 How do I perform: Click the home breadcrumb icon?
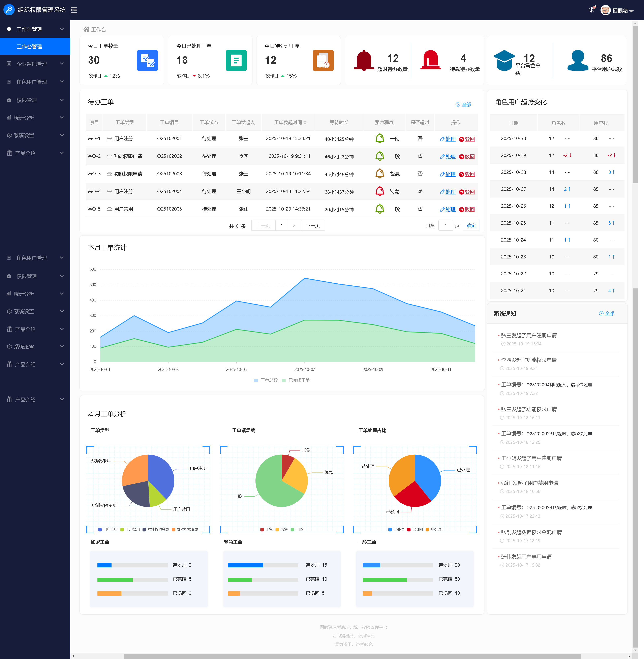pos(87,29)
